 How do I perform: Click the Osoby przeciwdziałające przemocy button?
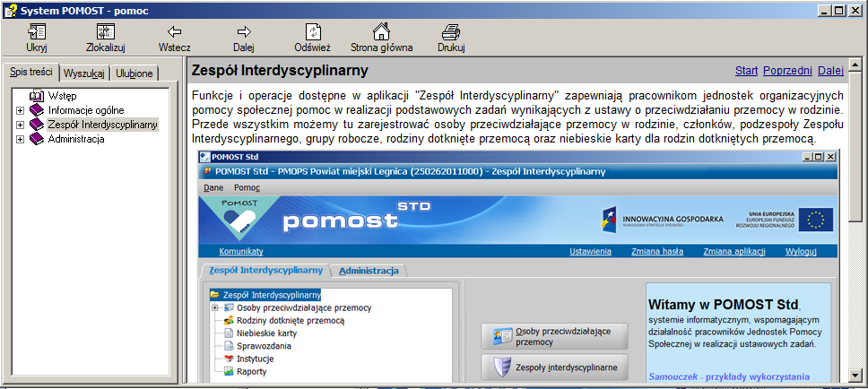pos(554,336)
